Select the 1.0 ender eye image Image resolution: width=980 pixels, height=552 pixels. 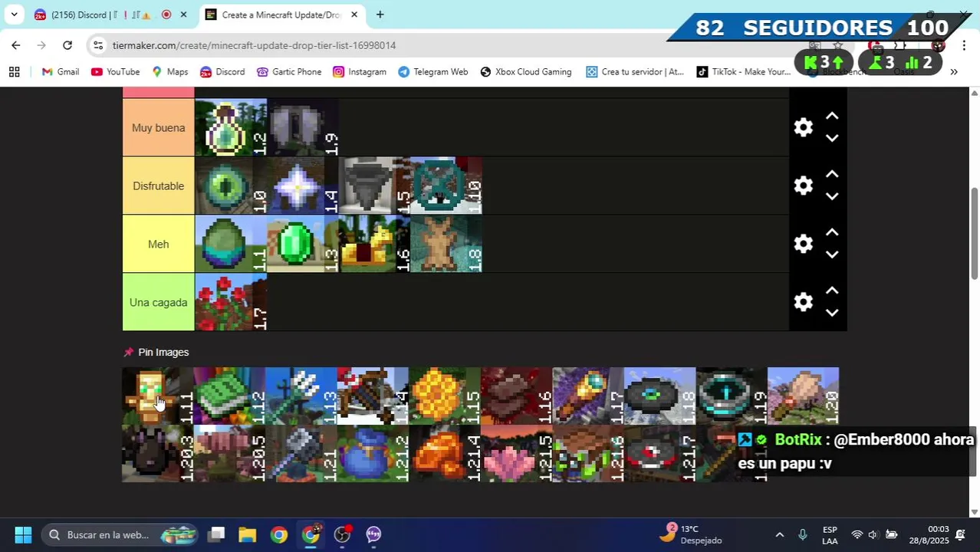(x=231, y=186)
